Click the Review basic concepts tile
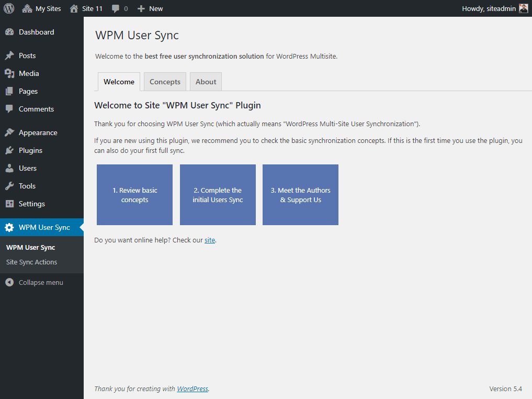 click(134, 195)
